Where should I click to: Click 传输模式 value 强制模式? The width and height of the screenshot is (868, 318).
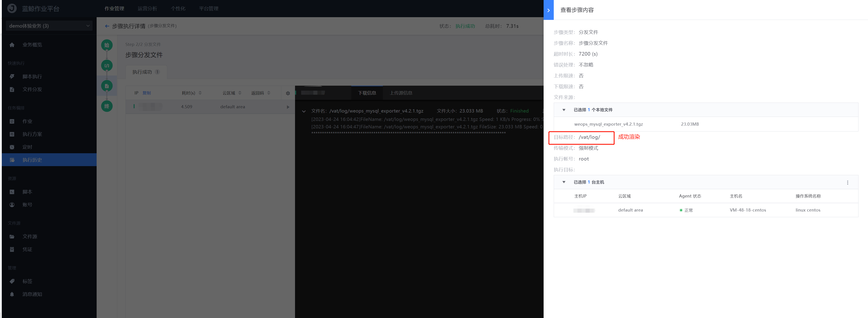point(588,148)
